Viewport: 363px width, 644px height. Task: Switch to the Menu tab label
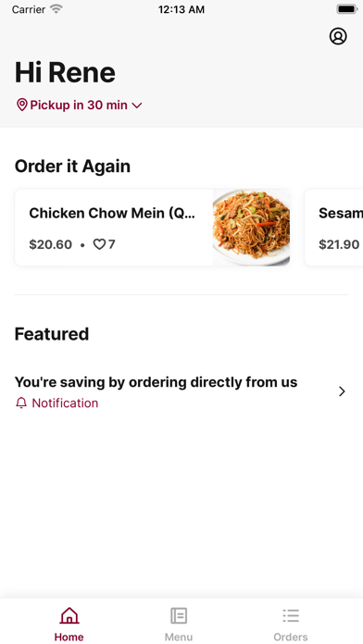click(179, 637)
